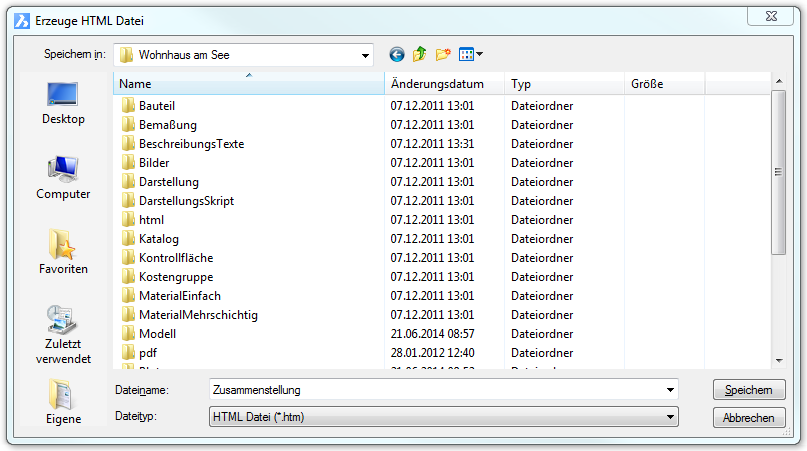Screen dimensions: 807x451
Task: Go up one folder level
Action: coord(420,55)
